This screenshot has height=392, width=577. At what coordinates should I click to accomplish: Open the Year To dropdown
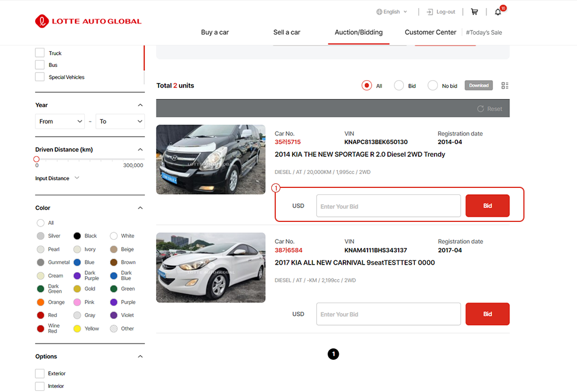(121, 122)
